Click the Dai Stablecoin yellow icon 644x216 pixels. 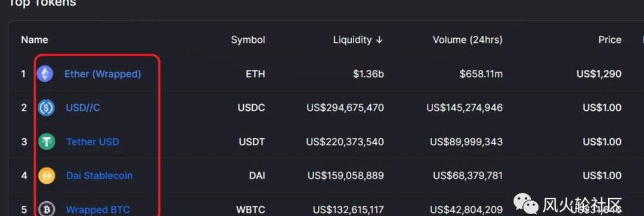click(x=47, y=176)
